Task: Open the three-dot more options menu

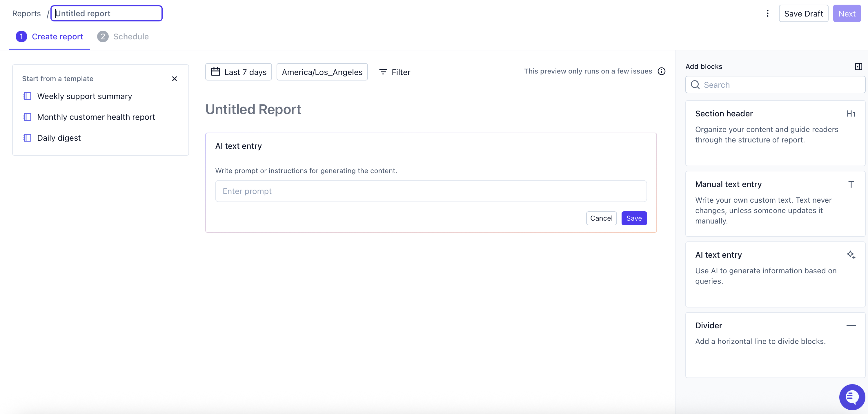Action: 767,14
